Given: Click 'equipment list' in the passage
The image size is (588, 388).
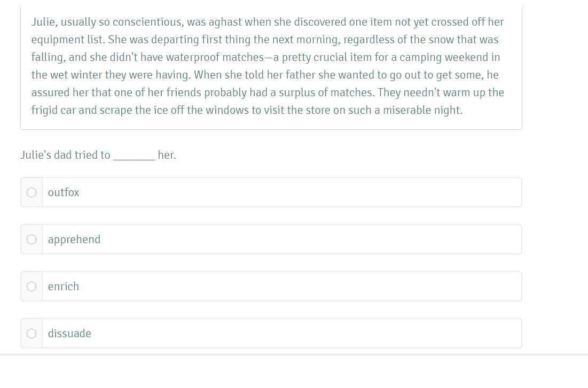Looking at the screenshot, I should pyautogui.click(x=68, y=40).
